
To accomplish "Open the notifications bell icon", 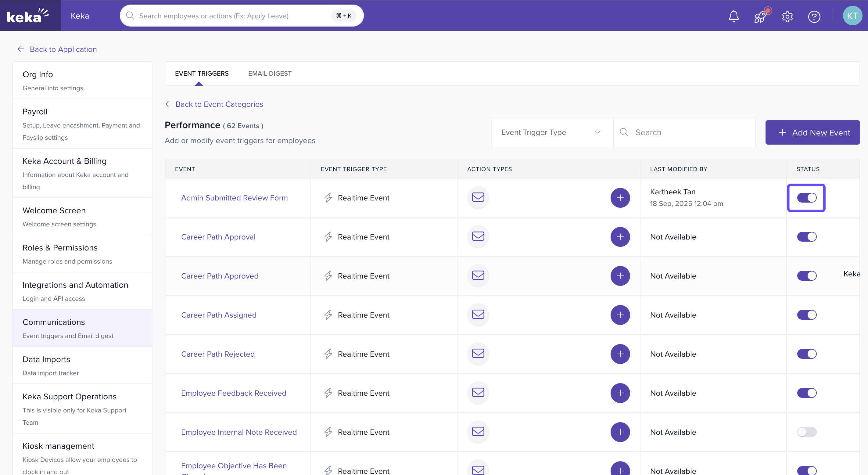I will [733, 16].
